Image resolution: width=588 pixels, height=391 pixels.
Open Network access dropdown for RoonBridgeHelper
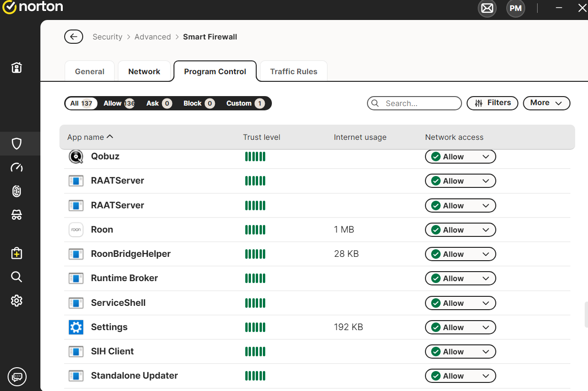pos(460,254)
